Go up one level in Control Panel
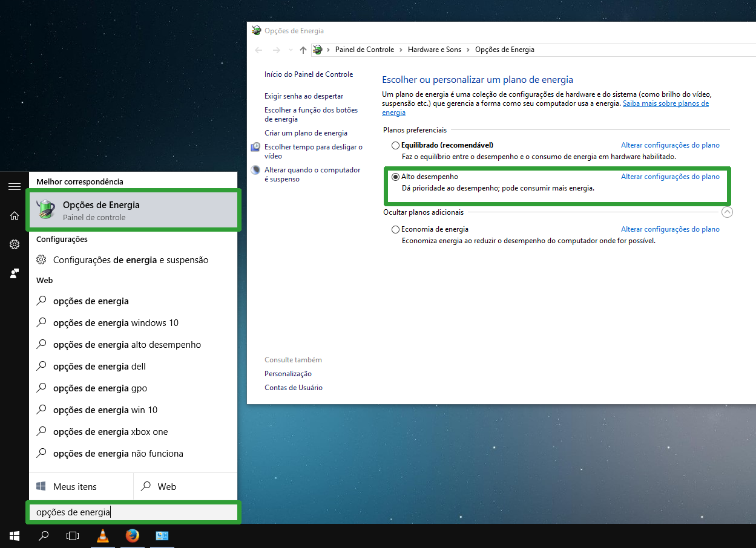756x548 pixels. tap(303, 50)
